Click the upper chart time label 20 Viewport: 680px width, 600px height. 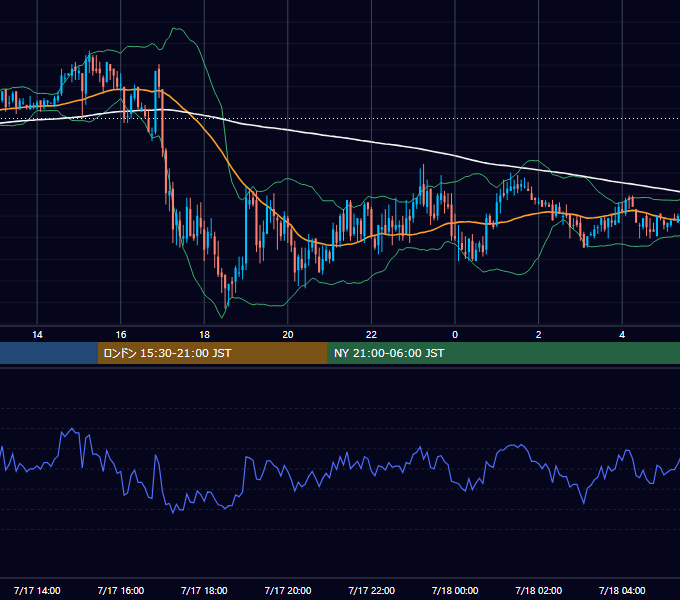click(x=288, y=335)
